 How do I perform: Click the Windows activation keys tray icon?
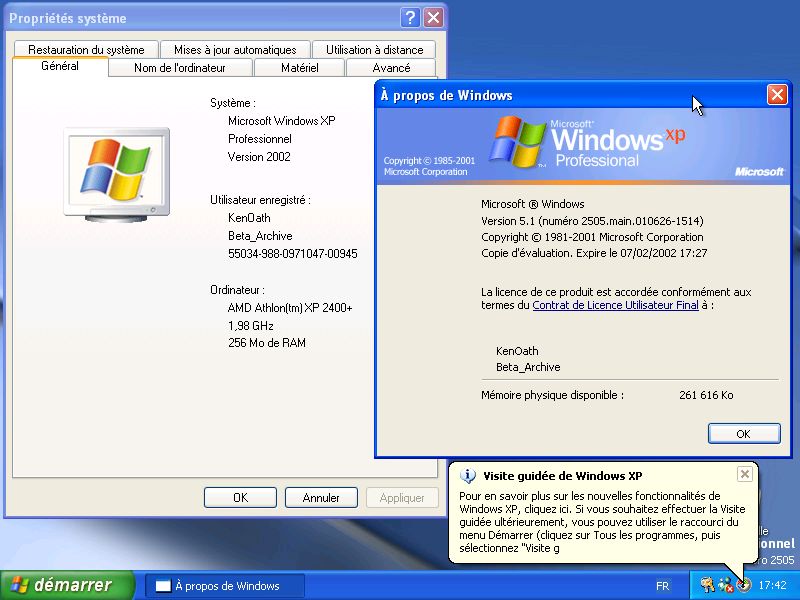click(x=707, y=585)
